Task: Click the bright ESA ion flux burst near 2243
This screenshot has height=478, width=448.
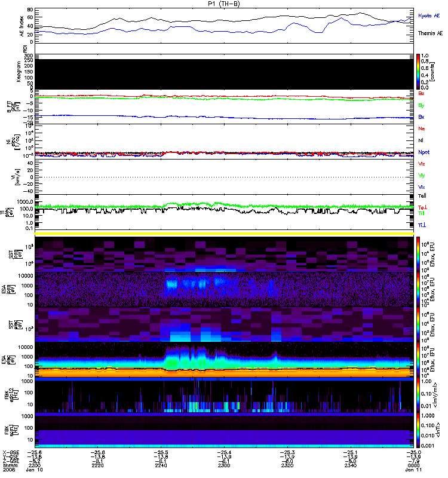Action: [x=171, y=284]
